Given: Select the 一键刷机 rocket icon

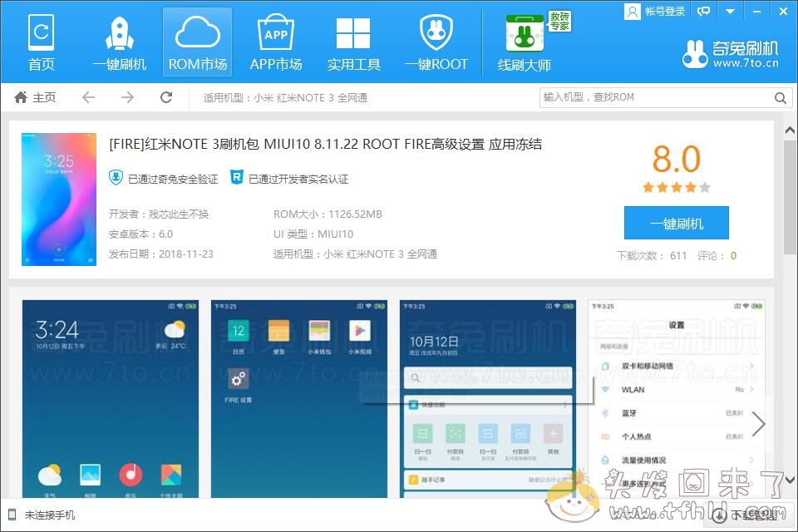Looking at the screenshot, I should point(120,42).
